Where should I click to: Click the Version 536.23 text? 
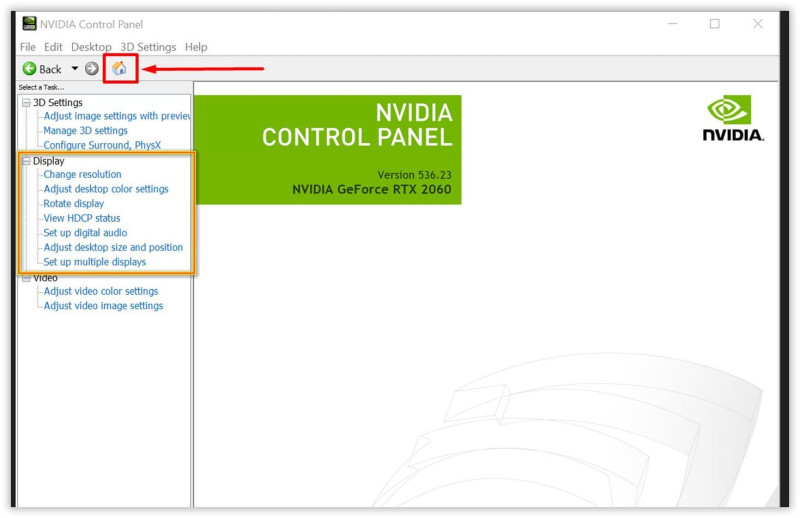(414, 175)
